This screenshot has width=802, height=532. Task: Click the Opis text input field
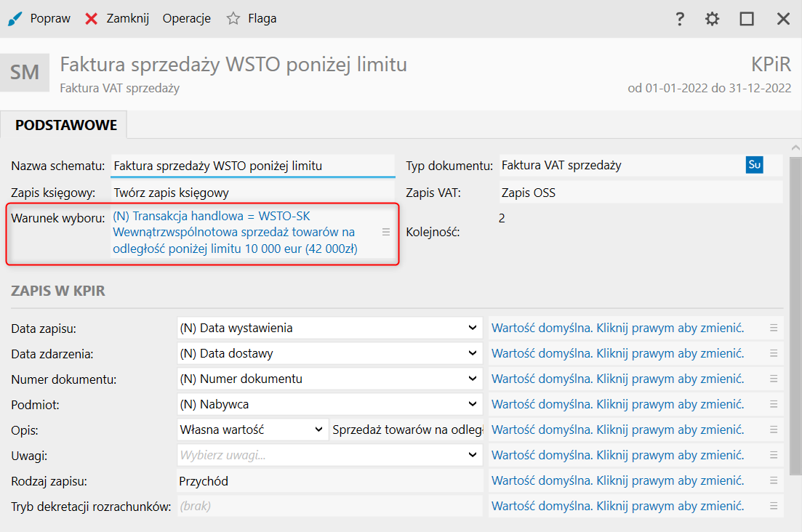pos(407,430)
